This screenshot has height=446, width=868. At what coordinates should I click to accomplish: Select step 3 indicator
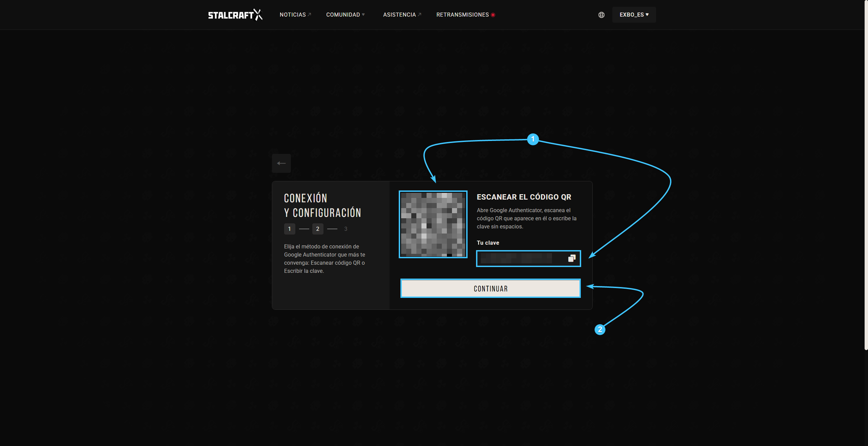coord(346,229)
